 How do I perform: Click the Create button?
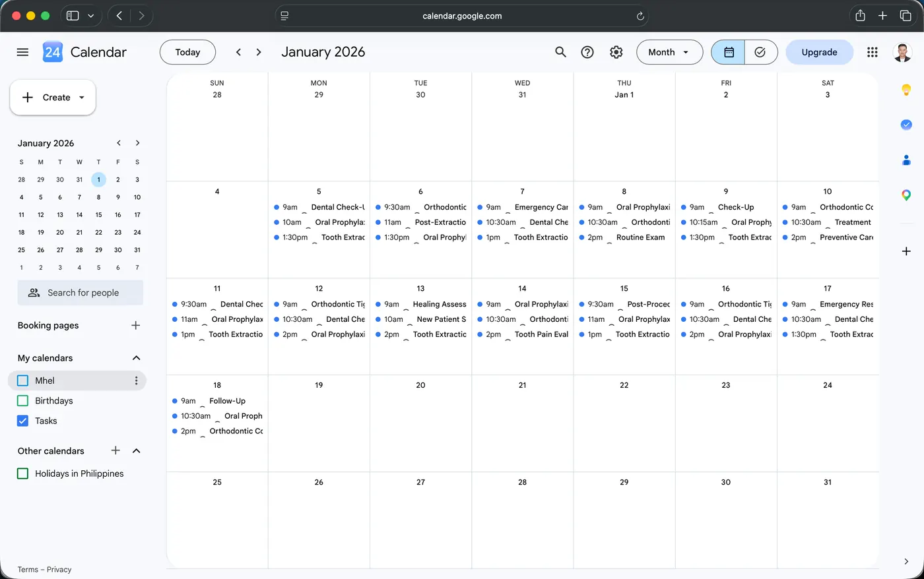coord(53,98)
